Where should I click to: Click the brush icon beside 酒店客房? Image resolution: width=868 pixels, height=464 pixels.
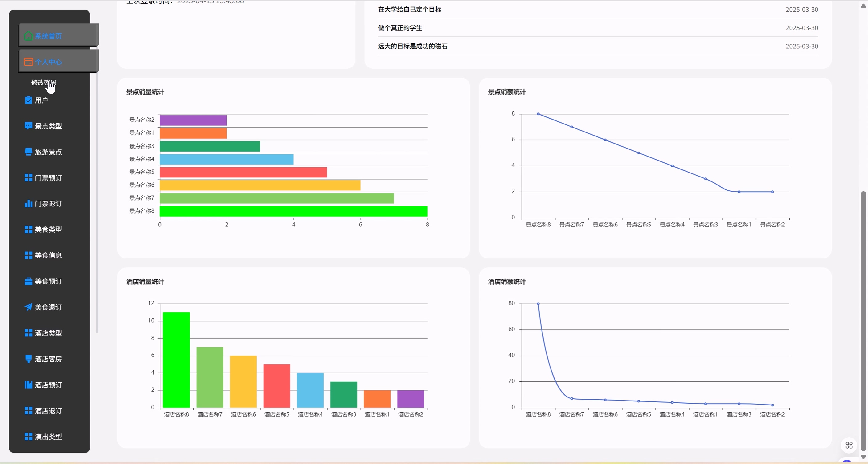click(28, 359)
